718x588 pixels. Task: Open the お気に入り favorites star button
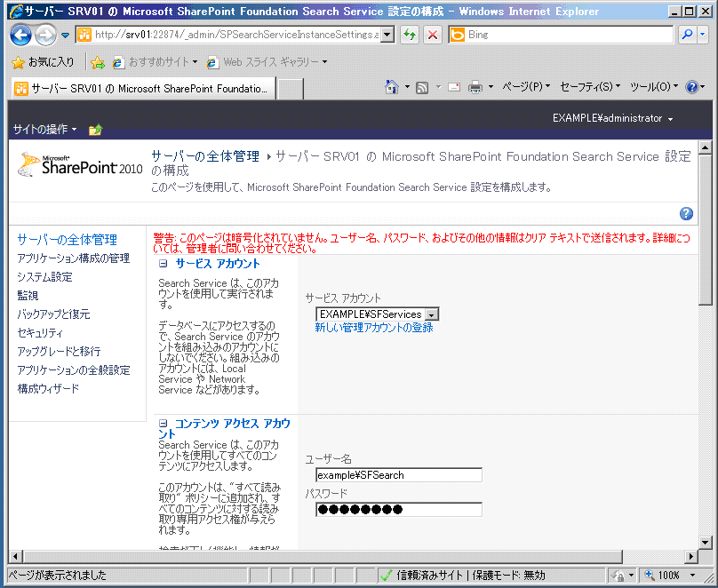[43, 62]
